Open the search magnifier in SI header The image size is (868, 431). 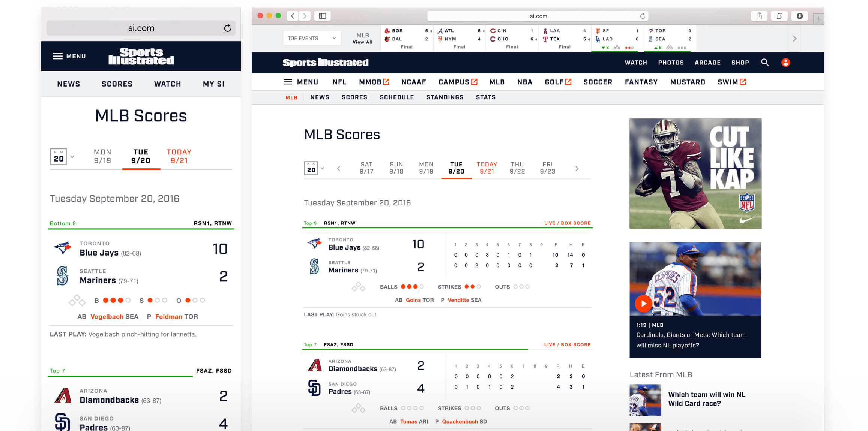[x=765, y=63]
